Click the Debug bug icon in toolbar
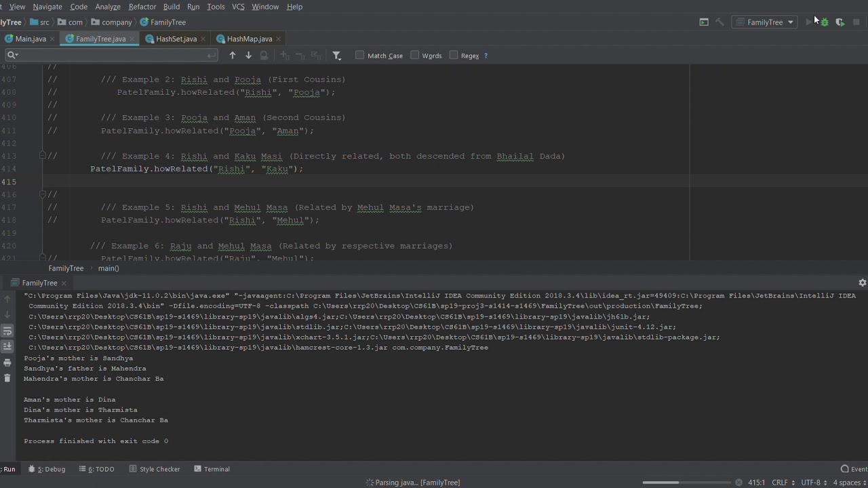The image size is (868, 488). click(825, 22)
